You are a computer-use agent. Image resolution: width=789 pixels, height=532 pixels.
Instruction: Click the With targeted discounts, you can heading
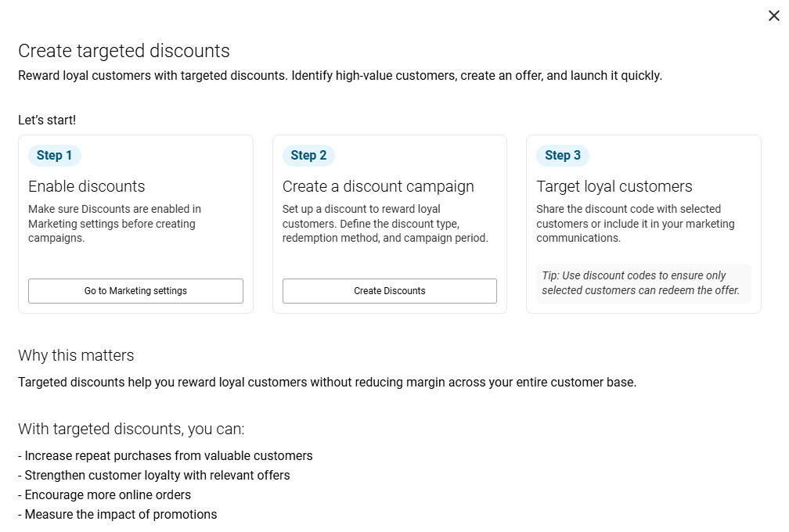tap(131, 429)
